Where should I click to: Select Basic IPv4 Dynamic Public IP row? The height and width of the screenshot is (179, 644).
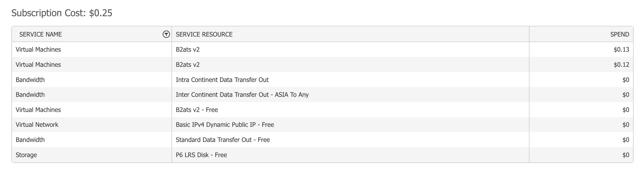225,125
